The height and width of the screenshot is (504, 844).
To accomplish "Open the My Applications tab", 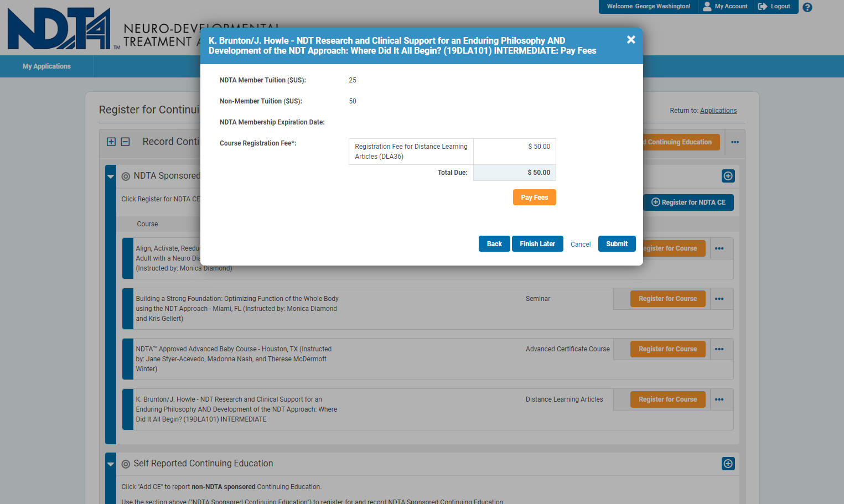I will coord(46,66).
